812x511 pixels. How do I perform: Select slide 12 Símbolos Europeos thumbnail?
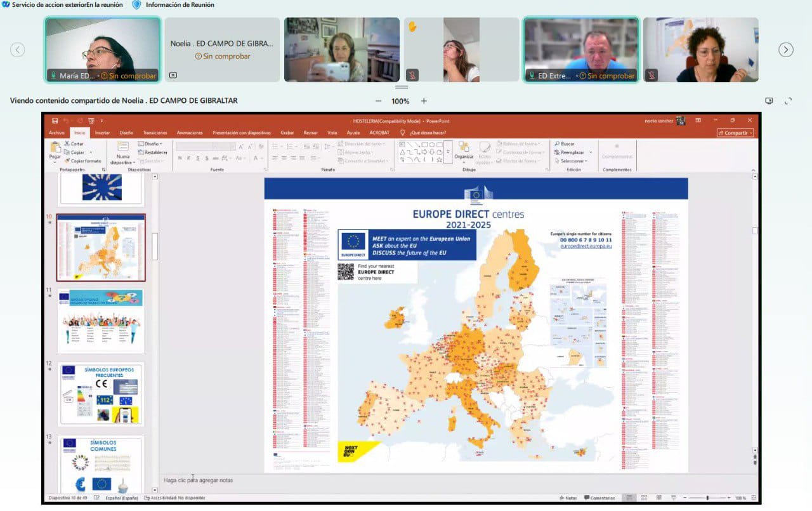[101, 394]
